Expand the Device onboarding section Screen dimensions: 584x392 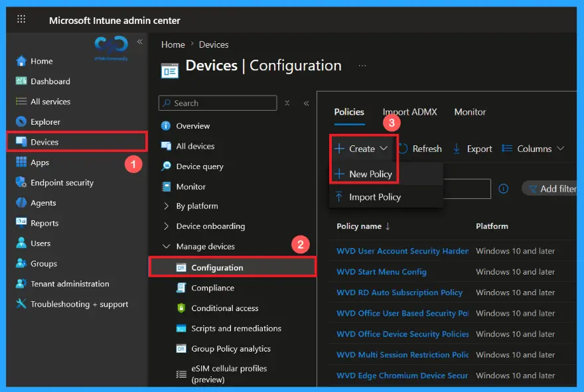tap(166, 226)
